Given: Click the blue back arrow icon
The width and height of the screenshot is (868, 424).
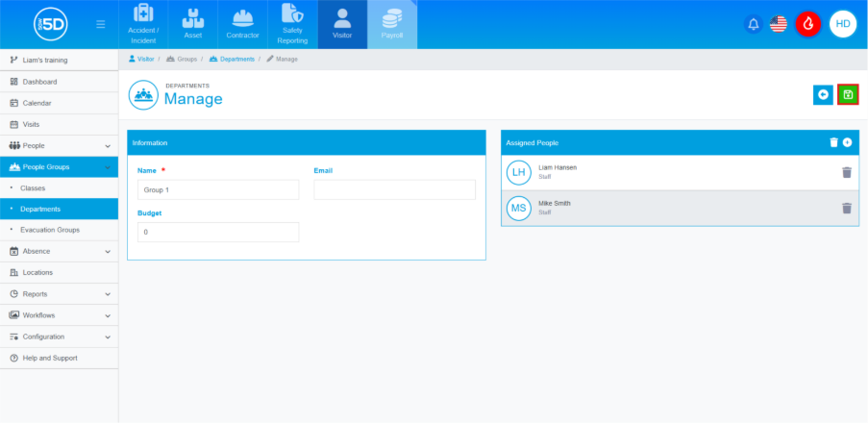Looking at the screenshot, I should (823, 94).
